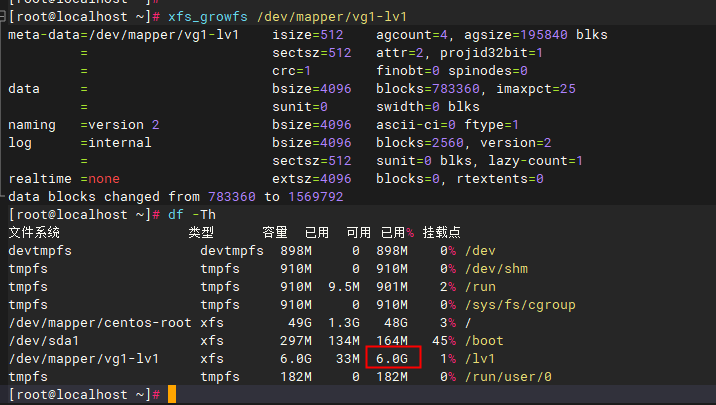Click the 容量 column header
Image resolution: width=716 pixels, height=405 pixels.
[275, 232]
